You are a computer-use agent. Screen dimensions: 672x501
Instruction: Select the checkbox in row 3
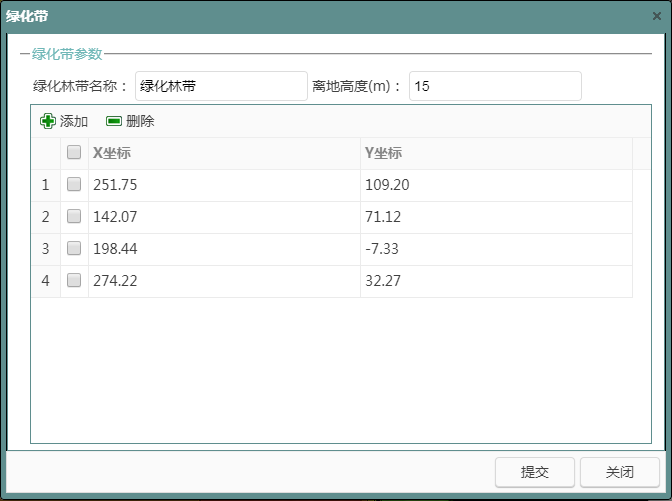[x=74, y=249]
